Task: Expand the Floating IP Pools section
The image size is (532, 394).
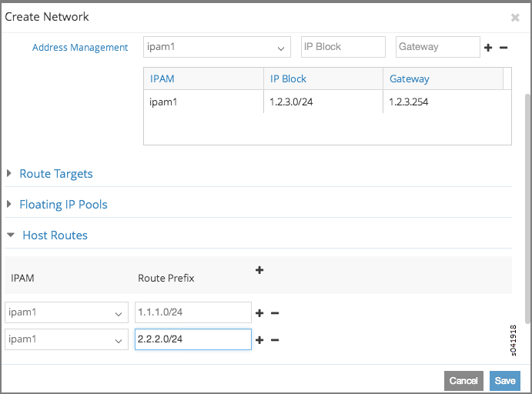Action: coord(63,205)
